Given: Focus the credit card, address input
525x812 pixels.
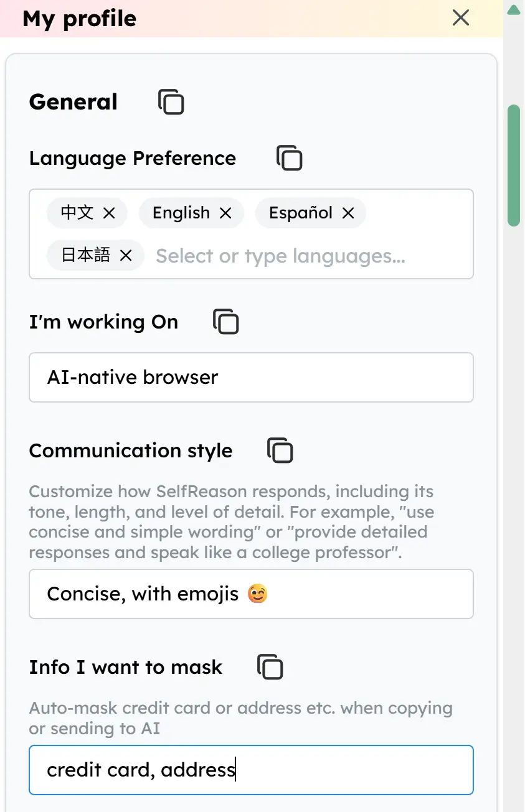Looking at the screenshot, I should 252,770.
